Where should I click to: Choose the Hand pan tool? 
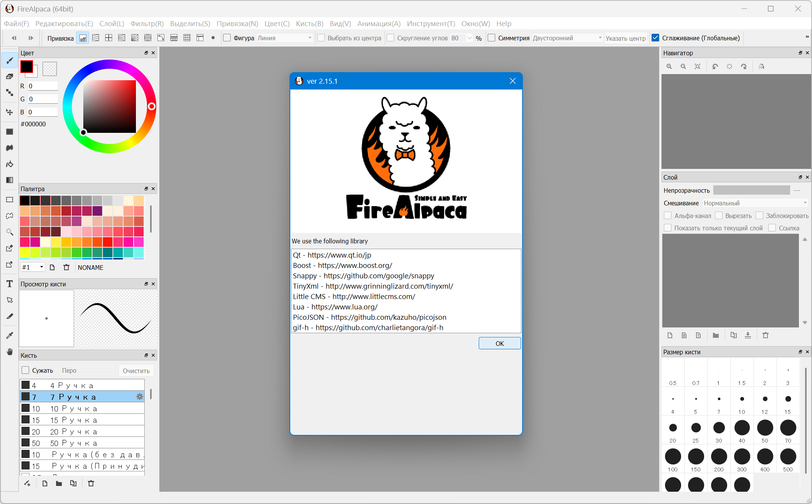[10, 352]
